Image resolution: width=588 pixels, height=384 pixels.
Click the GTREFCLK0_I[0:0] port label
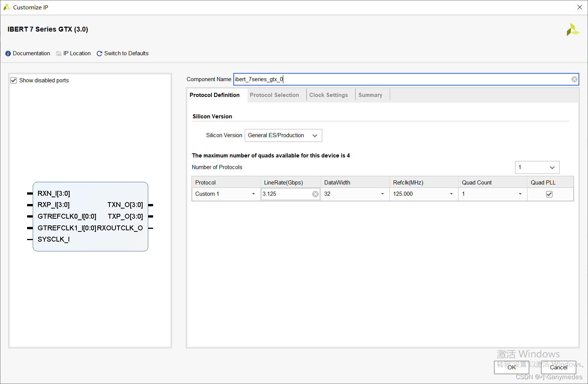(x=67, y=216)
